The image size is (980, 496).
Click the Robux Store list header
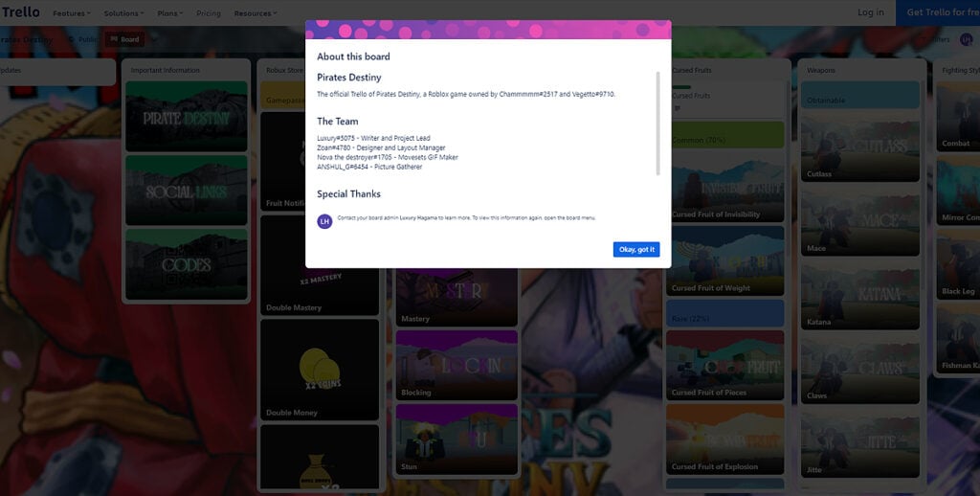284,70
